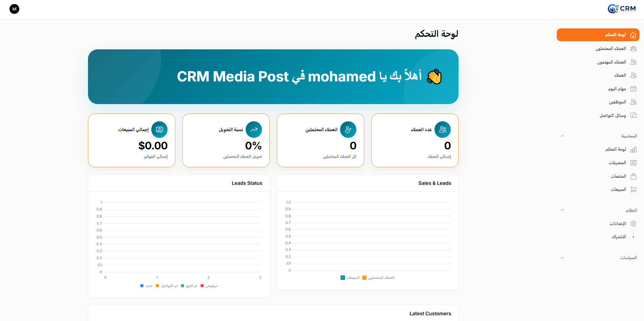
Task: Click the العملاء people icon in sidebar
Action: (634, 75)
